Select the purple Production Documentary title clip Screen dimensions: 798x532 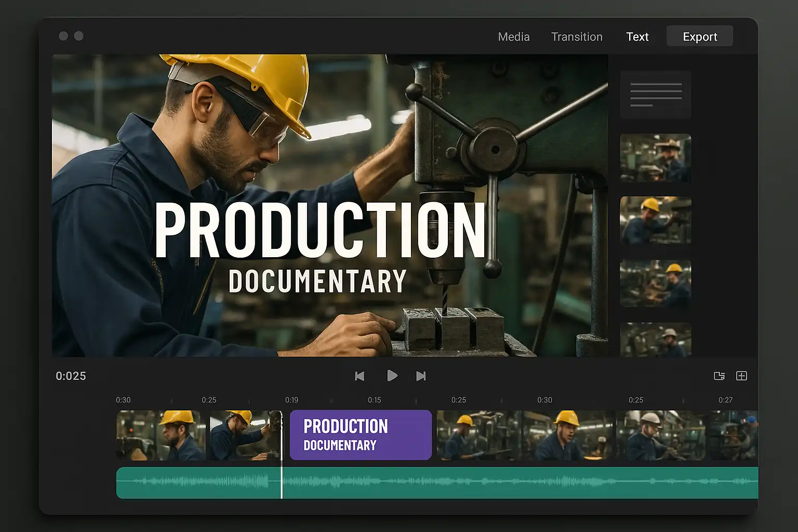pyautogui.click(x=361, y=435)
